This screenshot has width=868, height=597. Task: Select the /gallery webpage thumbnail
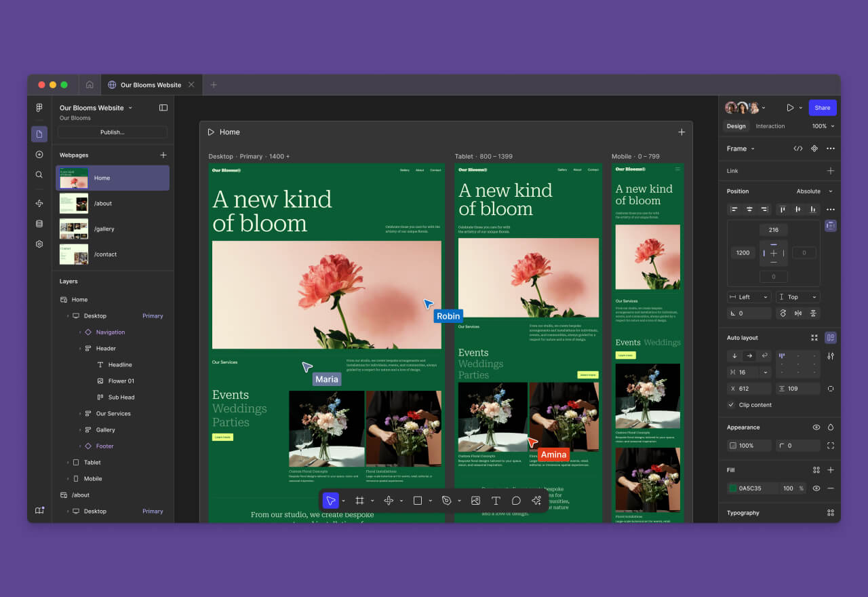point(74,229)
